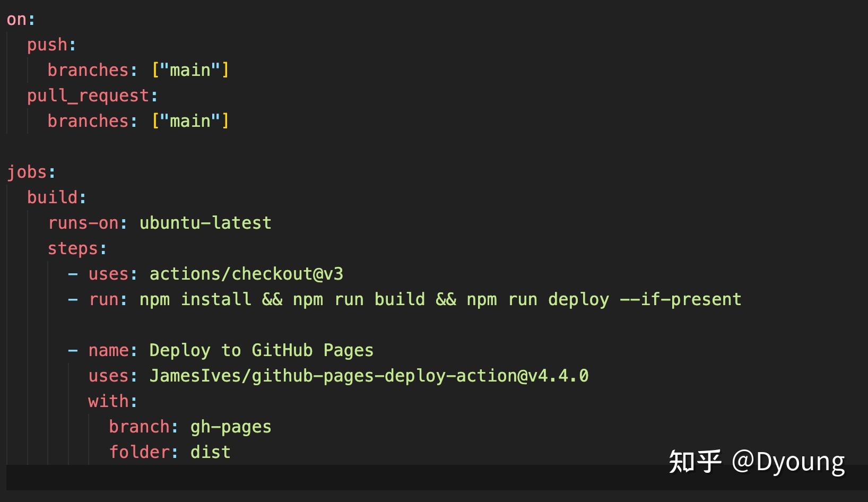This screenshot has height=502, width=868.
Task: Select actions/checkout@v3 in the uses line
Action: 245,273
